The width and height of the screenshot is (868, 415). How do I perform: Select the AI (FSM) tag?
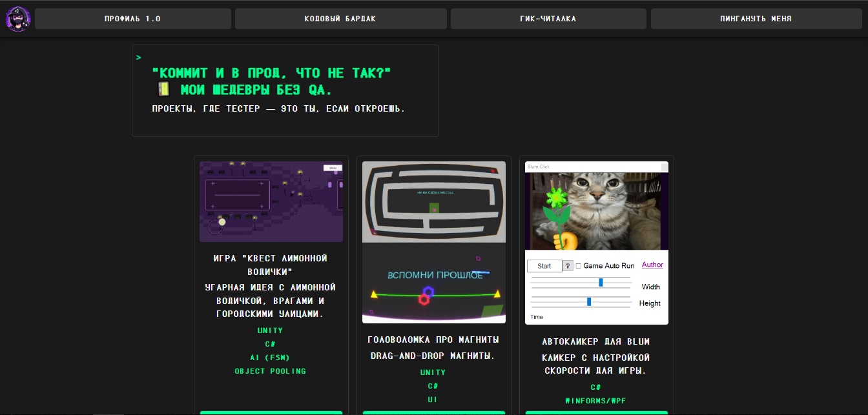pos(271,357)
